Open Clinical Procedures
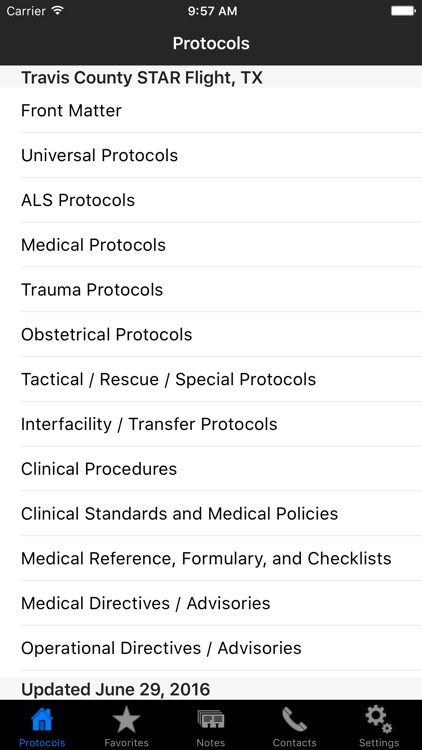Viewport: 422px width, 750px height. click(211, 469)
